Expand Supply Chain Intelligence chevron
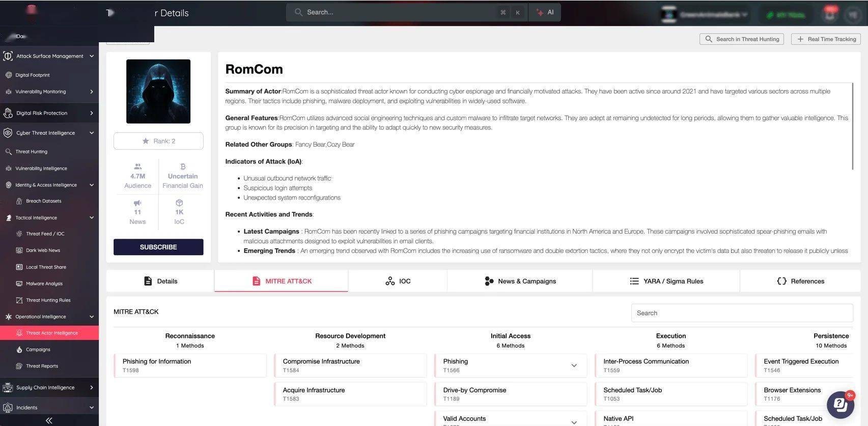This screenshot has width=868, height=426. [92, 387]
